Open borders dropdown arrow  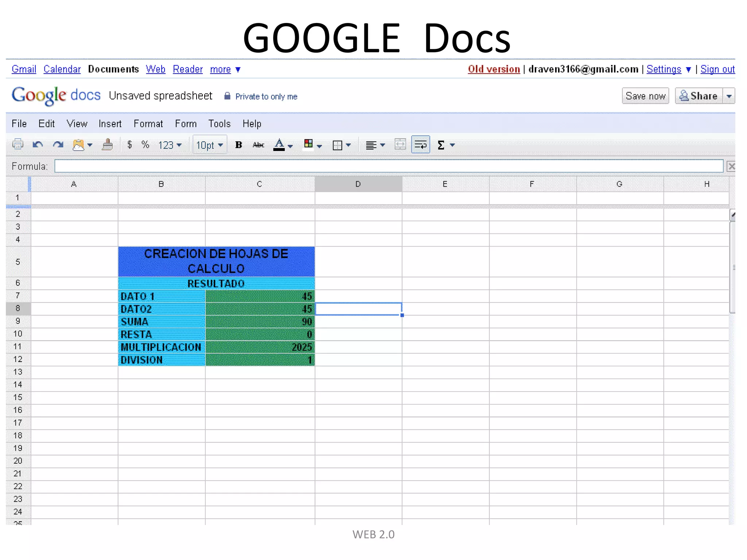(348, 145)
